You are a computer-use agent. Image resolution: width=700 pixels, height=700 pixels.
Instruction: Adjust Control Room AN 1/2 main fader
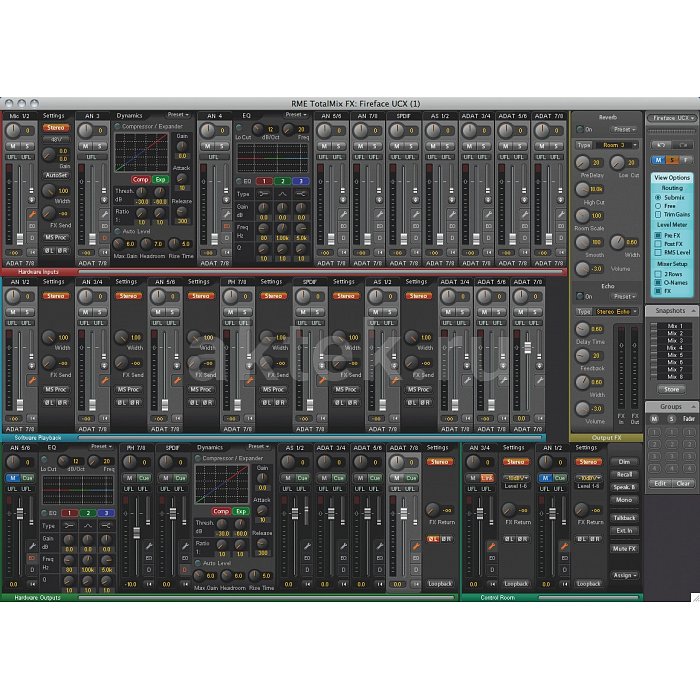pyautogui.click(x=552, y=513)
